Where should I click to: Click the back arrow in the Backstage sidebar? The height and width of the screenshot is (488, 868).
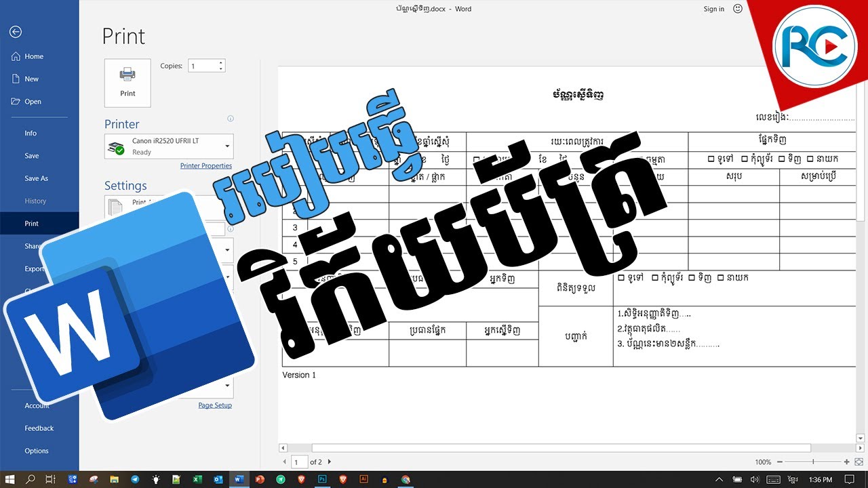[x=16, y=32]
